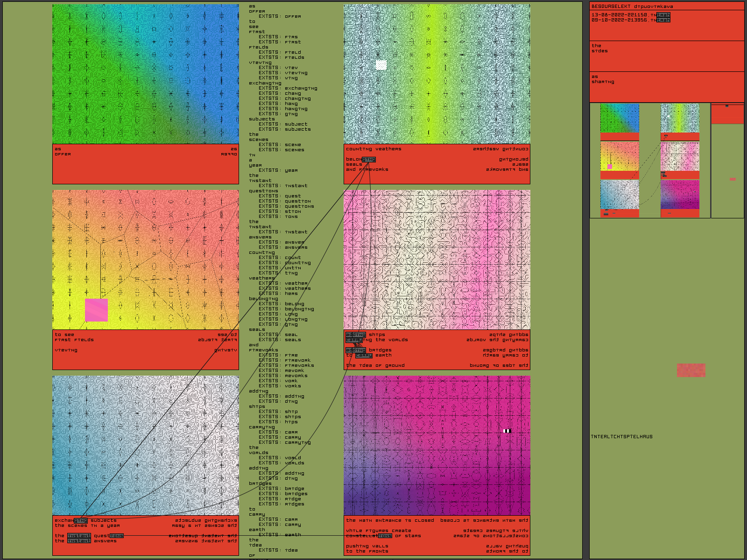Open file entry 09-10-2022-213956.intrah
The height and width of the screenshot is (560, 747).
point(631,20)
